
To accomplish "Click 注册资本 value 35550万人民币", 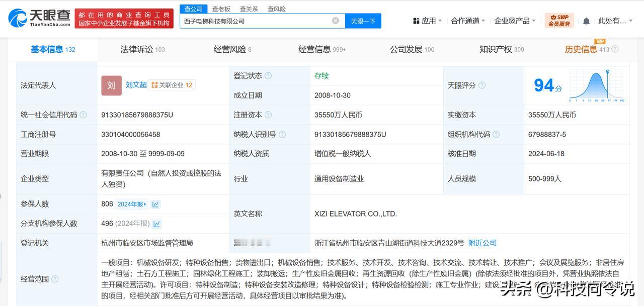I will (338, 115).
